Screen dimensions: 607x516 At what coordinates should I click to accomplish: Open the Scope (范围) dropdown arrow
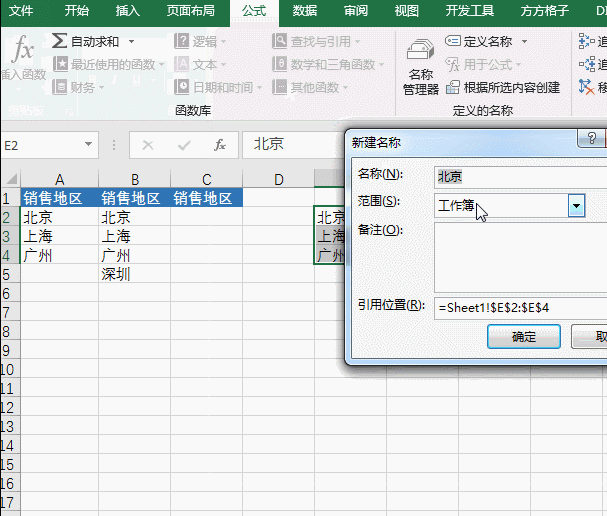point(576,206)
